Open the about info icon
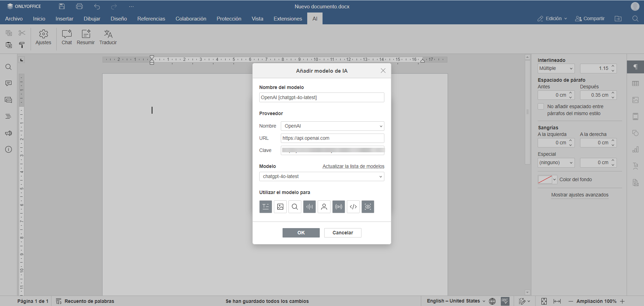The image size is (644, 306). click(9, 150)
